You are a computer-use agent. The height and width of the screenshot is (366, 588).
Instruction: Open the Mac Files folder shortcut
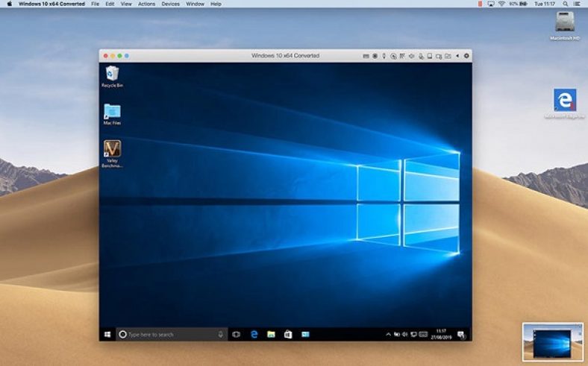(x=112, y=114)
